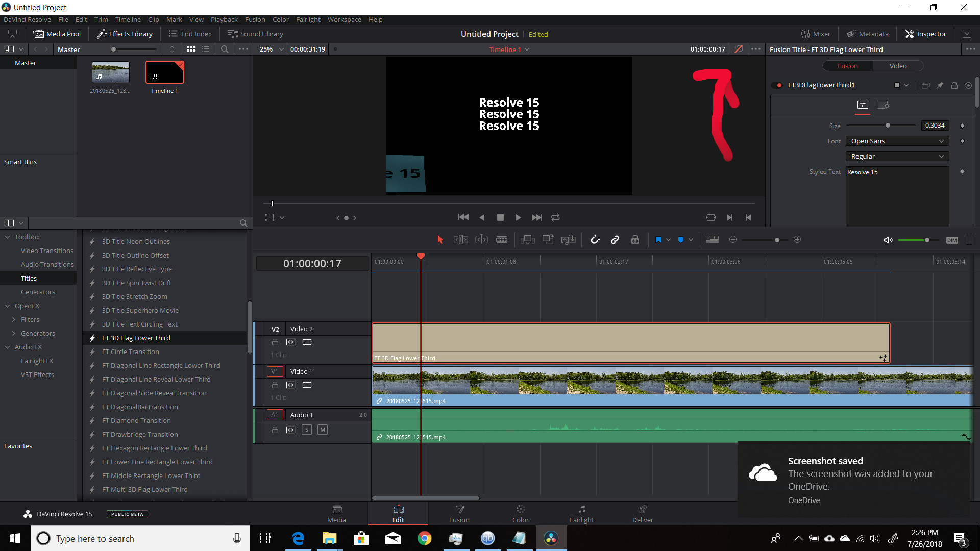Select the Blade Edit Mode tool
This screenshot has width=980, height=551.
pos(502,240)
